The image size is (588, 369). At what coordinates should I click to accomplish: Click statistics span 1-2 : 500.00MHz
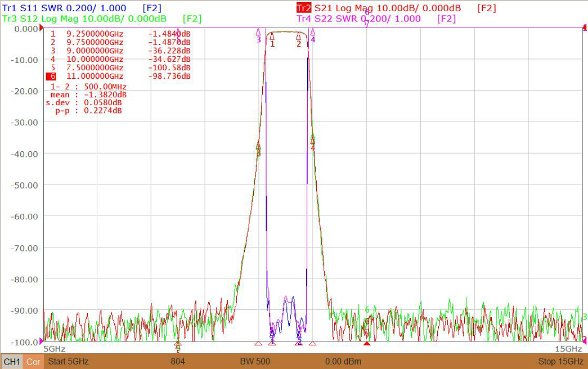tap(88, 87)
